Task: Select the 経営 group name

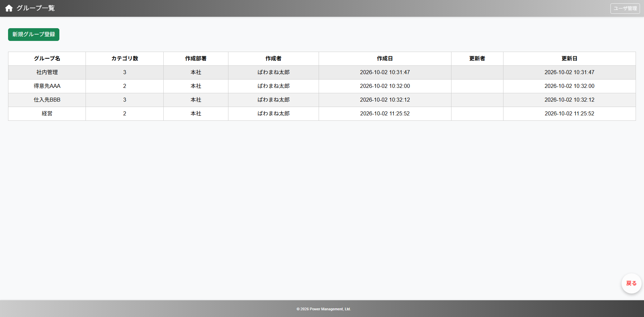Action: (47, 114)
